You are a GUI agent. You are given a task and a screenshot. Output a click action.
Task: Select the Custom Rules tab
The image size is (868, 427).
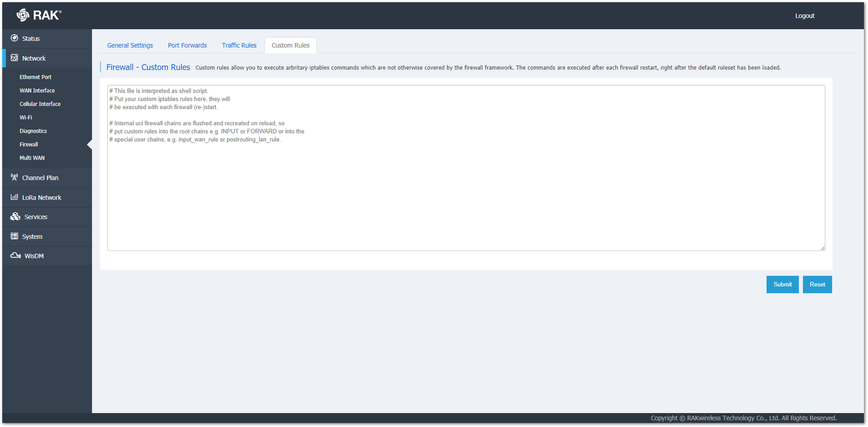tap(290, 45)
